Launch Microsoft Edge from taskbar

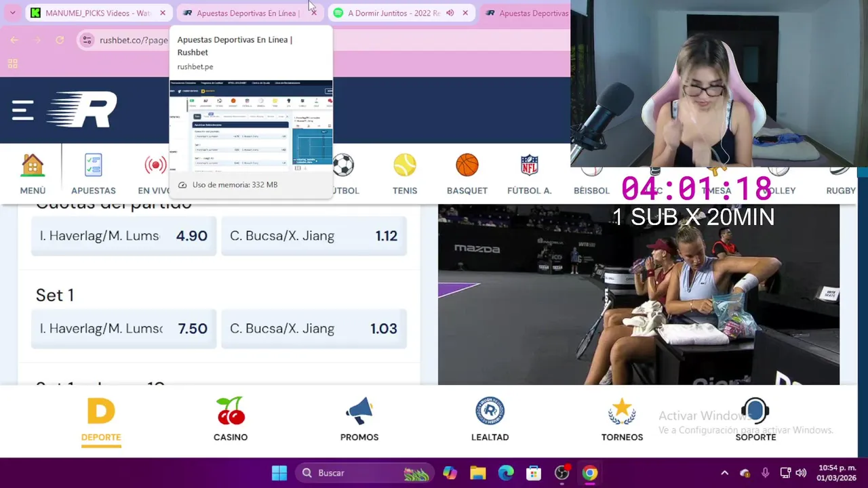click(x=506, y=473)
